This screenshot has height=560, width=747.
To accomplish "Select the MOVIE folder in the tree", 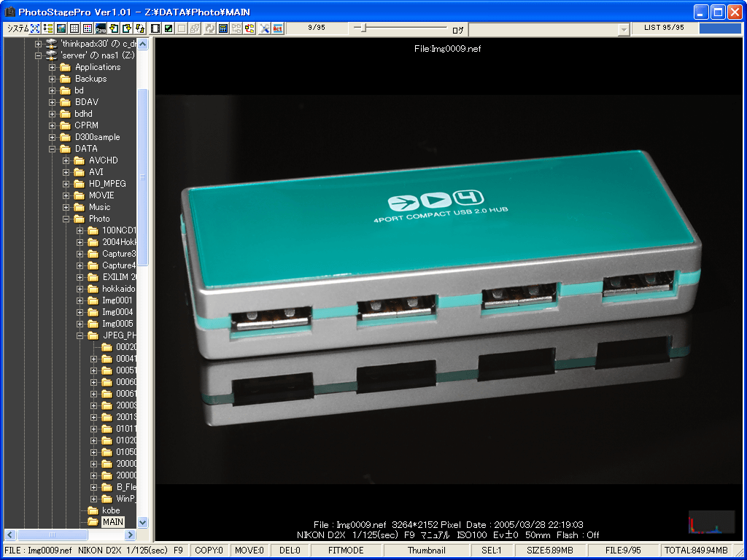I will [x=101, y=195].
